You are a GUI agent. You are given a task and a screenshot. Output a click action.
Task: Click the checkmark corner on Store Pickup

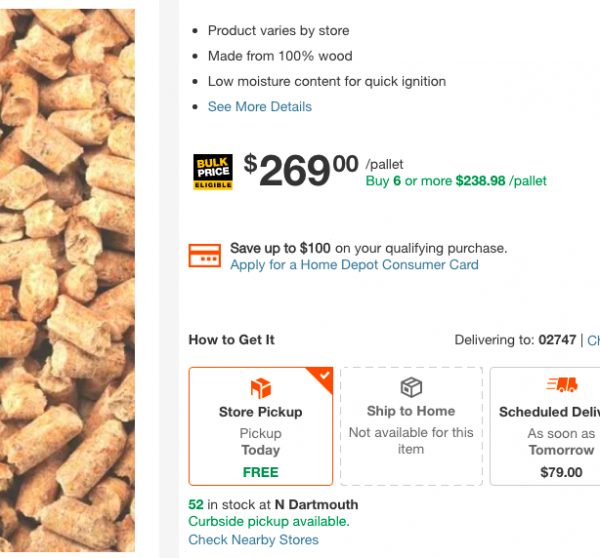pos(323,376)
